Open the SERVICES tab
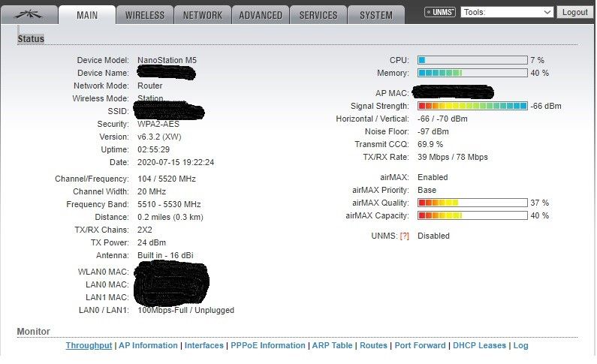 point(318,15)
